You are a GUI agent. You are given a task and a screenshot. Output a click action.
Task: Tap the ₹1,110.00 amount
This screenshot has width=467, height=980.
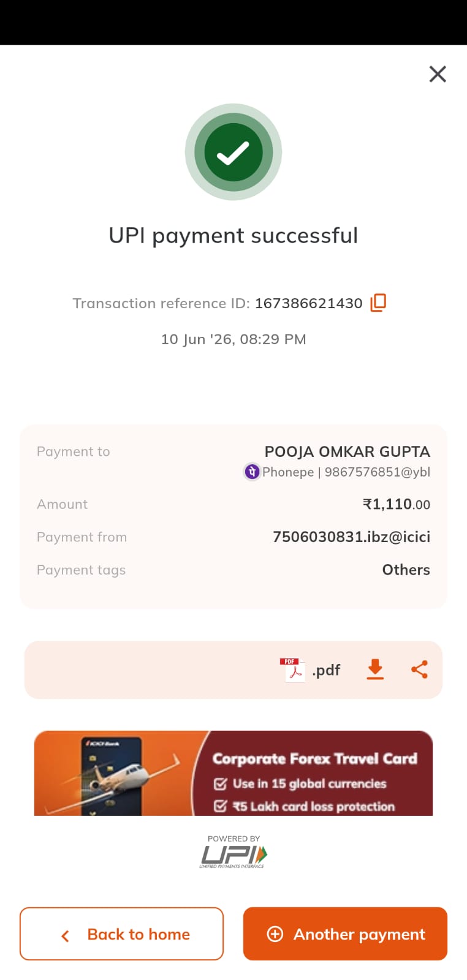click(397, 504)
